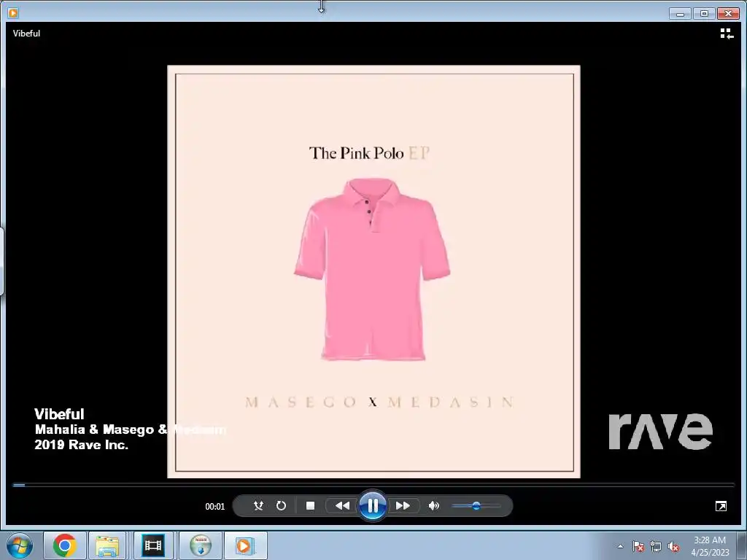This screenshot has width=747, height=560.
Task: Click the Media Player title bar icon
Action: [13, 13]
